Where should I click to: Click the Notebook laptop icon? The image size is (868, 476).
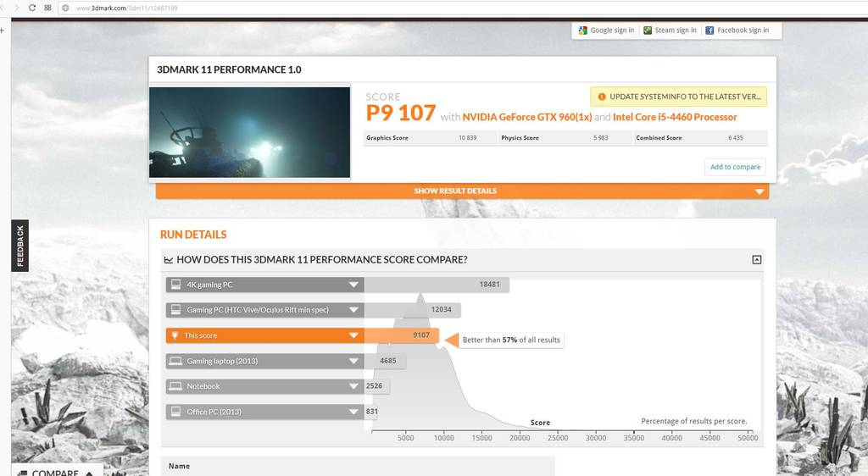coord(175,386)
